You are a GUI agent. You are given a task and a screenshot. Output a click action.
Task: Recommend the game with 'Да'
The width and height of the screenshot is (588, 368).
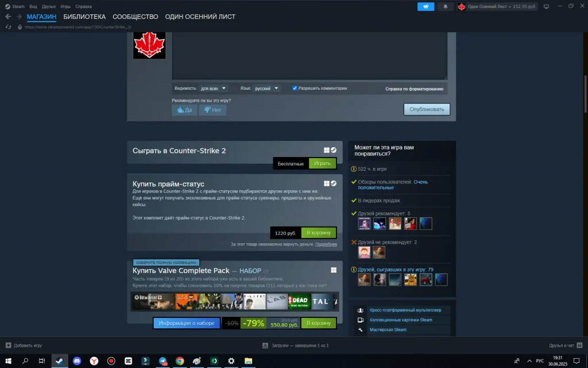point(184,110)
